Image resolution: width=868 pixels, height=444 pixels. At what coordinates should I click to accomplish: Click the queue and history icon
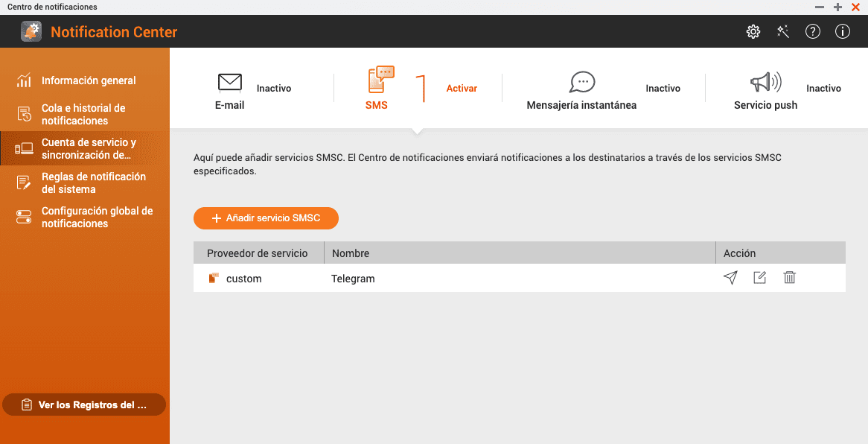(x=24, y=114)
